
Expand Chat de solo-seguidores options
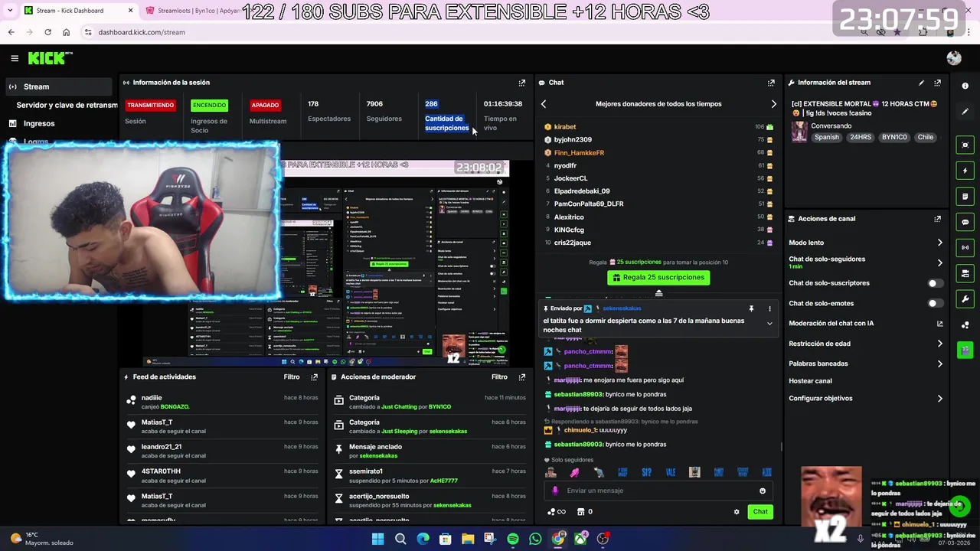939,262
